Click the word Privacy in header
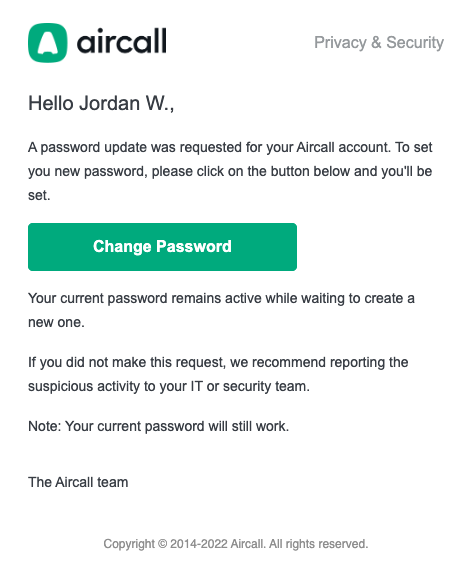This screenshot has height=567, width=459. 340,43
